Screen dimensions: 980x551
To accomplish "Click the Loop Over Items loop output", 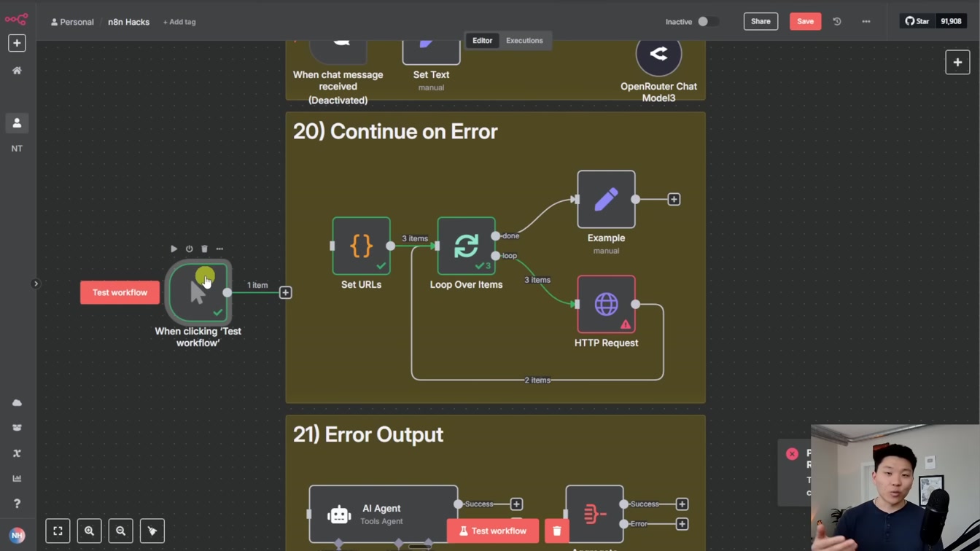I will coord(496,256).
